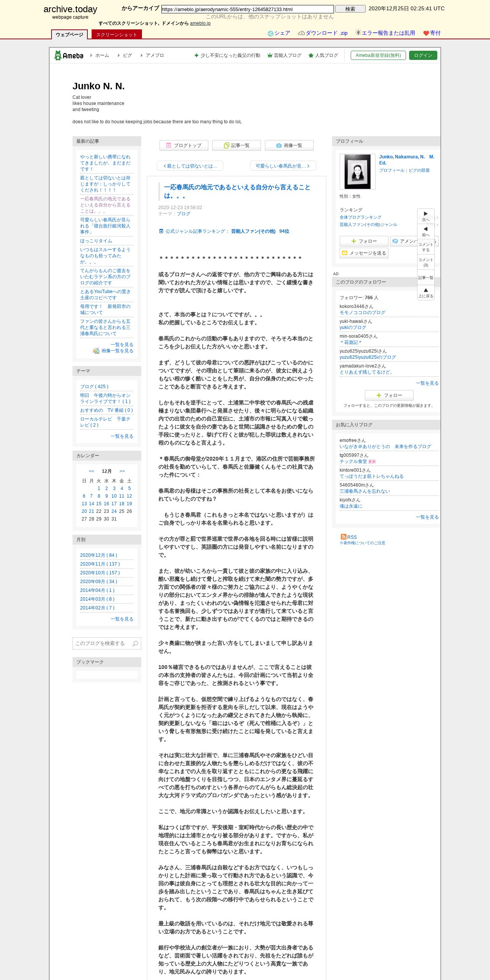Switch to the ウェブページ tab

pyautogui.click(x=69, y=35)
